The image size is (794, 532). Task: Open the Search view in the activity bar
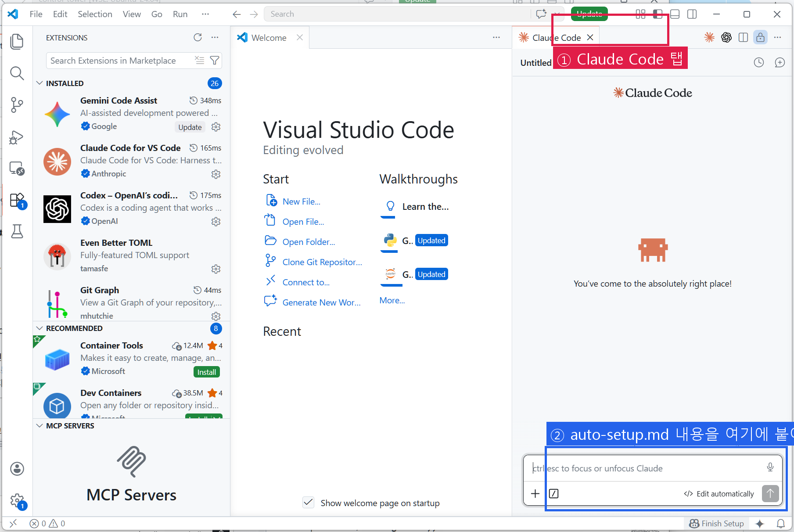pos(17,73)
